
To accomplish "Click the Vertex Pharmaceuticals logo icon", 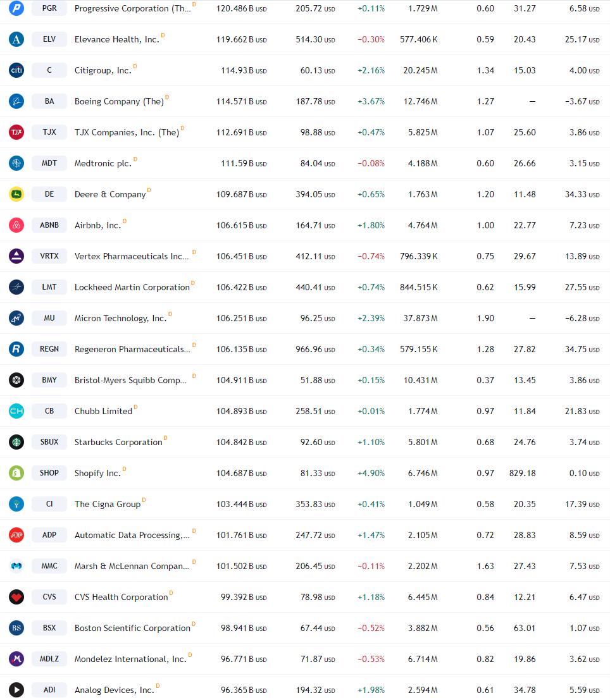I will pyautogui.click(x=16, y=256).
